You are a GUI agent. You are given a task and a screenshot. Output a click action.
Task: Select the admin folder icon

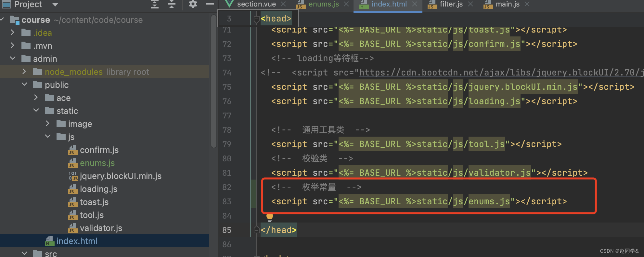26,59
